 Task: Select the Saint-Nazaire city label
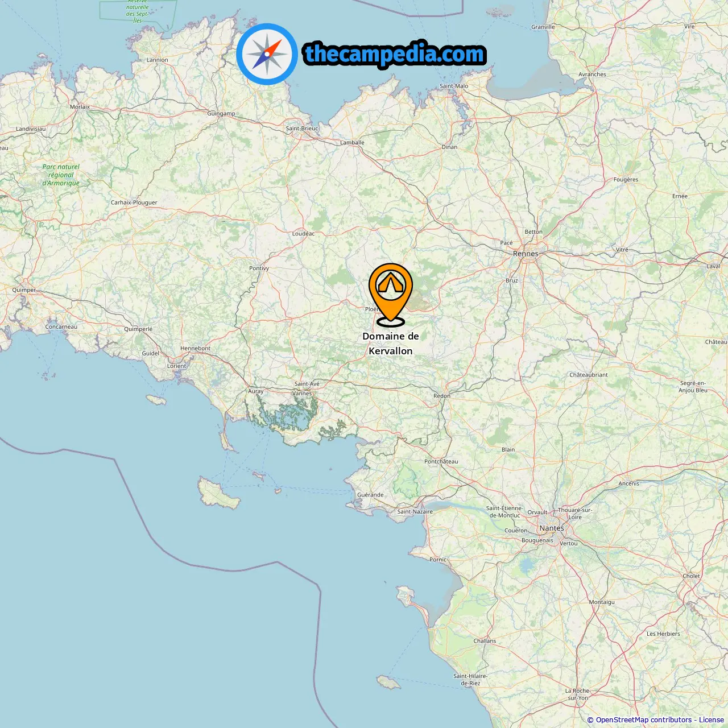point(415,511)
